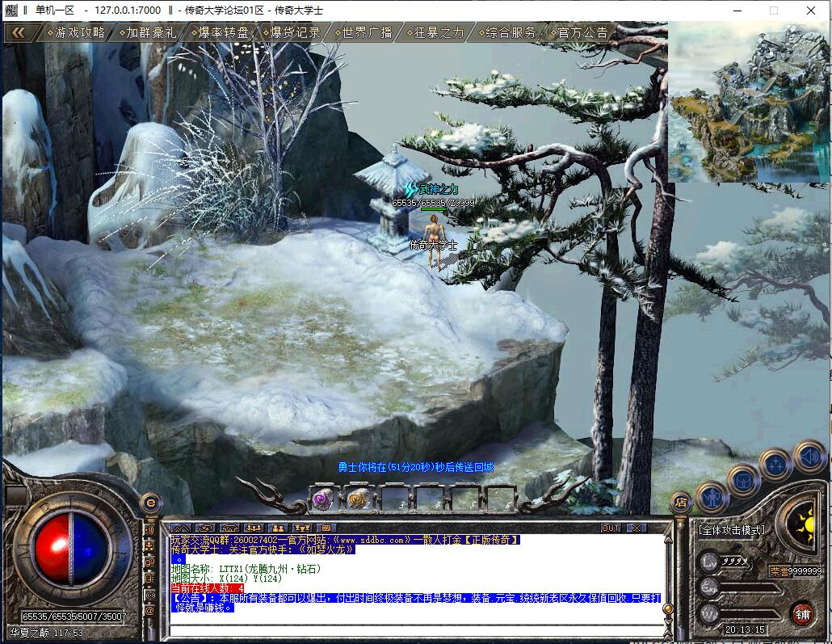832x644 pixels.
Task: Click the first chat toolbar mountain icon
Action: point(180,528)
